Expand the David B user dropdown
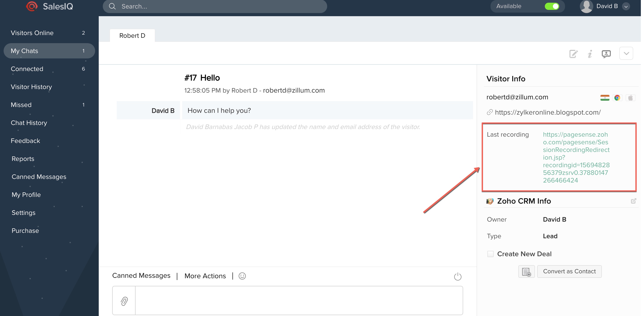Viewport: 644px width, 316px height. (626, 7)
